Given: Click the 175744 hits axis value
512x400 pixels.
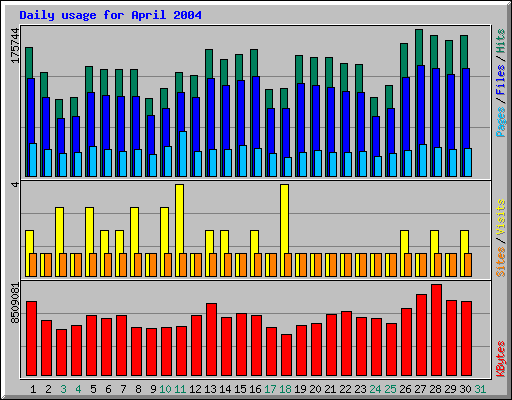Looking at the screenshot, I should (15, 46).
